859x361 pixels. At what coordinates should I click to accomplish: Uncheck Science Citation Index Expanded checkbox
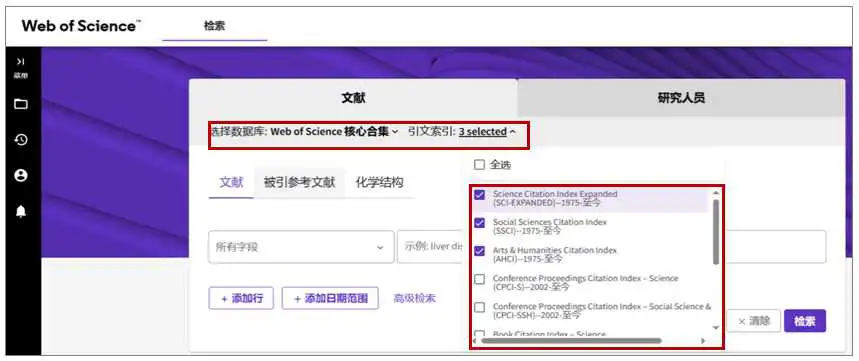479,194
